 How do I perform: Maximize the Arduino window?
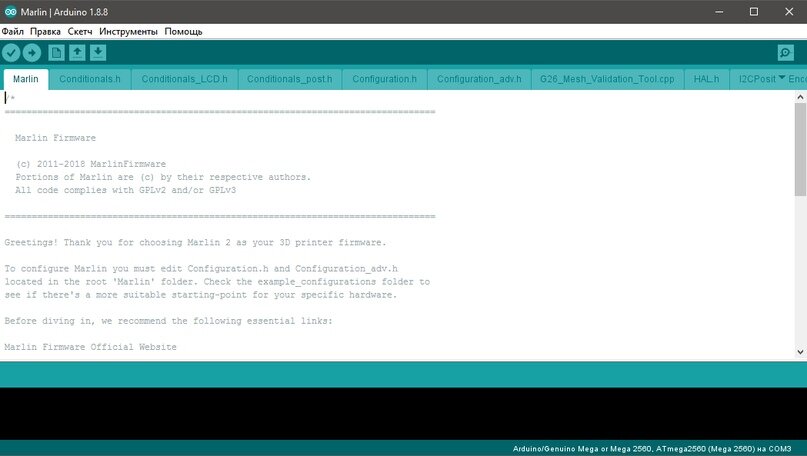(x=754, y=11)
